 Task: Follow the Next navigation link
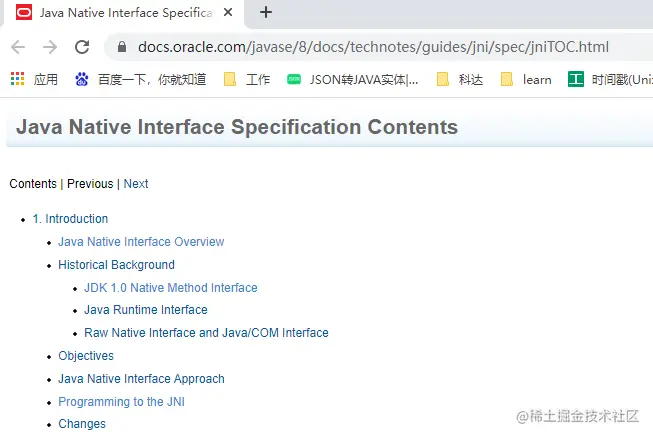click(136, 184)
